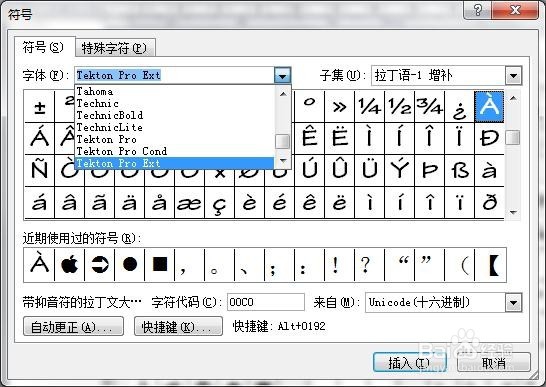546x387 pixels.
Task: Click the symbol grid scrollbar thumb
Action: coord(513,137)
